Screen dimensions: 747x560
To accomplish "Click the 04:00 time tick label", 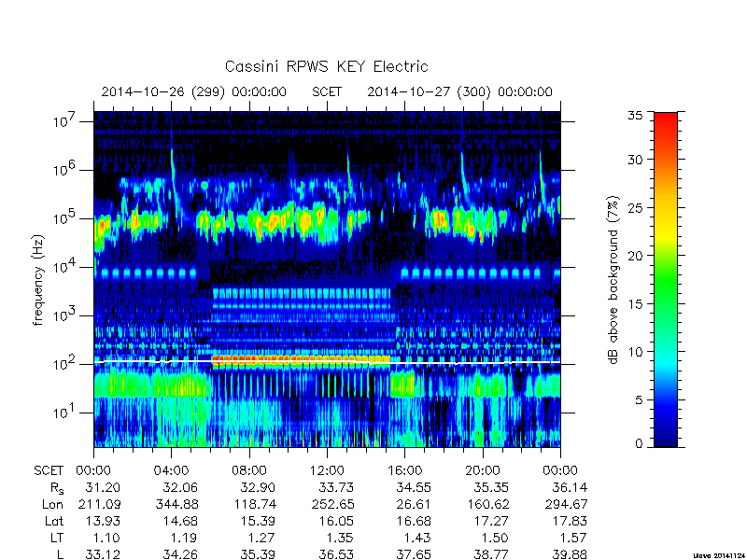I will (171, 470).
